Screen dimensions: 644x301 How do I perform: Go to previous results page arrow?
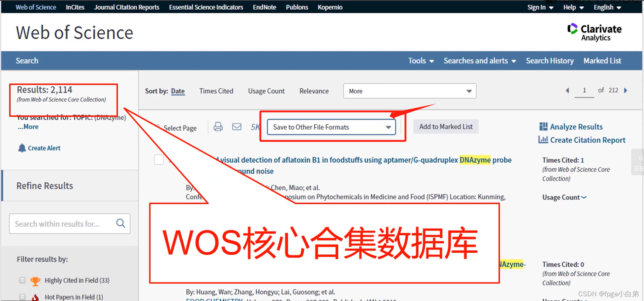click(x=568, y=90)
